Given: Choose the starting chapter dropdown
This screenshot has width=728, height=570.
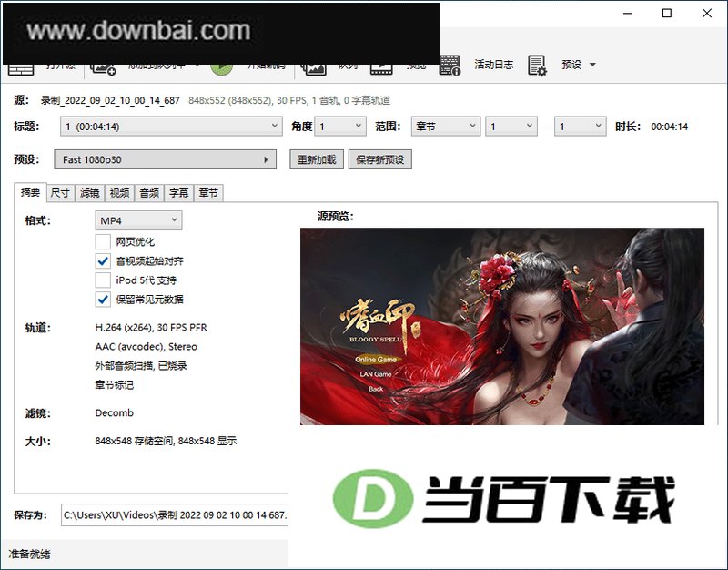Looking at the screenshot, I should pyautogui.click(x=511, y=127).
